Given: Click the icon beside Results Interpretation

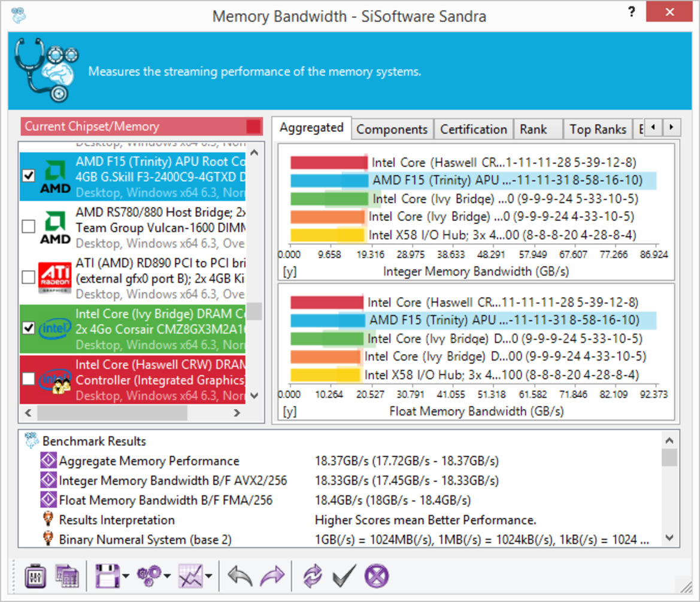Looking at the screenshot, I should point(49,519).
